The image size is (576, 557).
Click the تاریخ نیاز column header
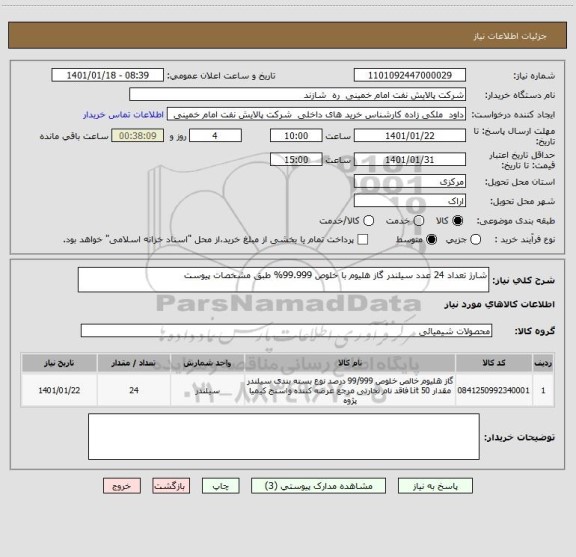pos(59,363)
